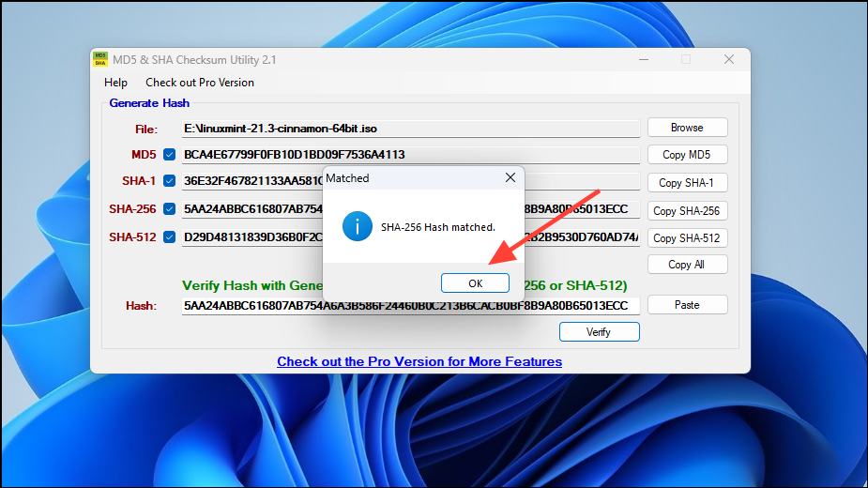
Task: Toggle the SHA-512 checkbox
Action: pos(170,237)
